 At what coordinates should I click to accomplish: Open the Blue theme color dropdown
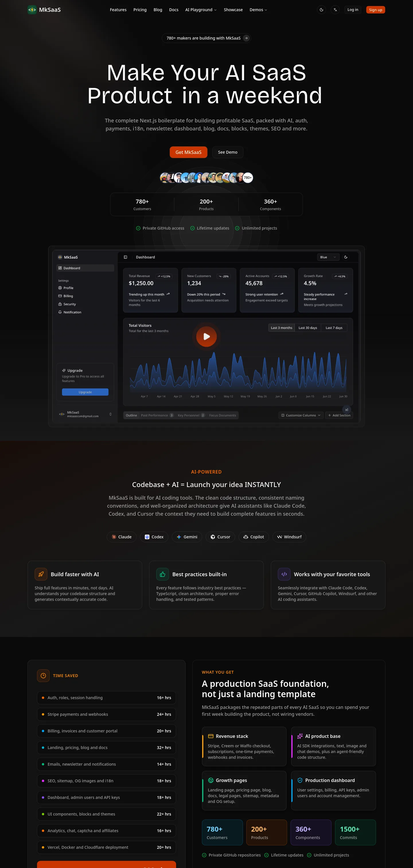[328, 257]
